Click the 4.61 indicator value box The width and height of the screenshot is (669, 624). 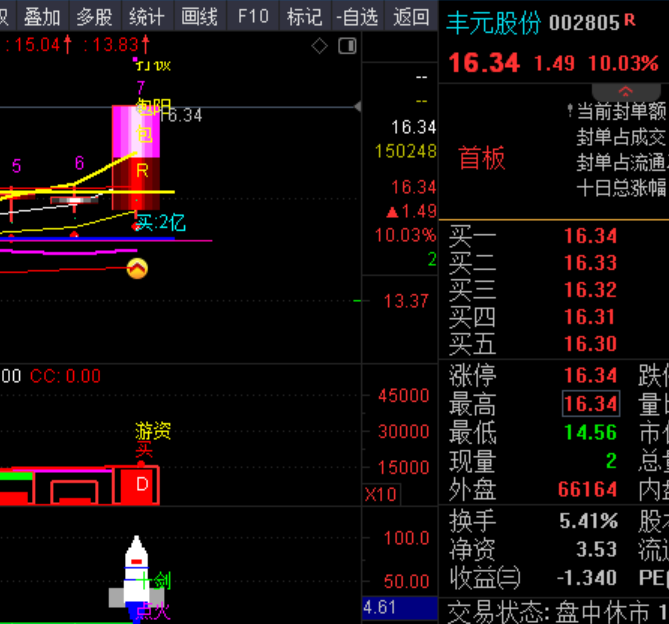tap(400, 607)
